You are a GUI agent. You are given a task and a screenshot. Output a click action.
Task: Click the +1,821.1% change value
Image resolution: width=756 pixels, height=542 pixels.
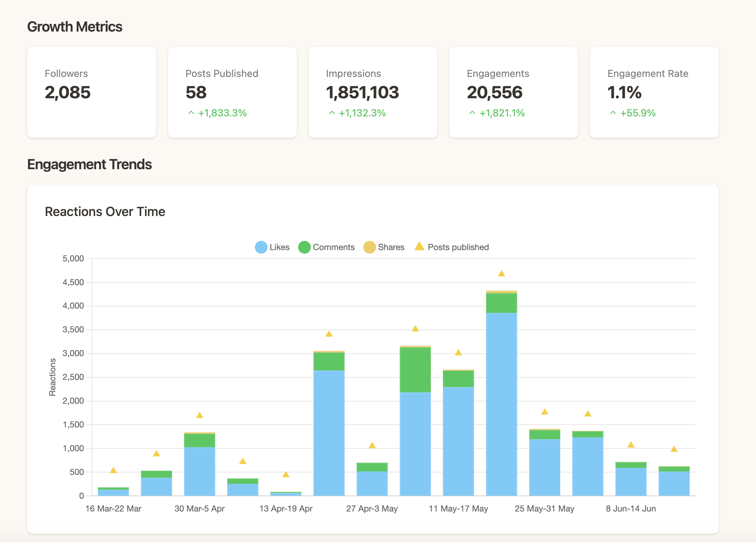[502, 113]
